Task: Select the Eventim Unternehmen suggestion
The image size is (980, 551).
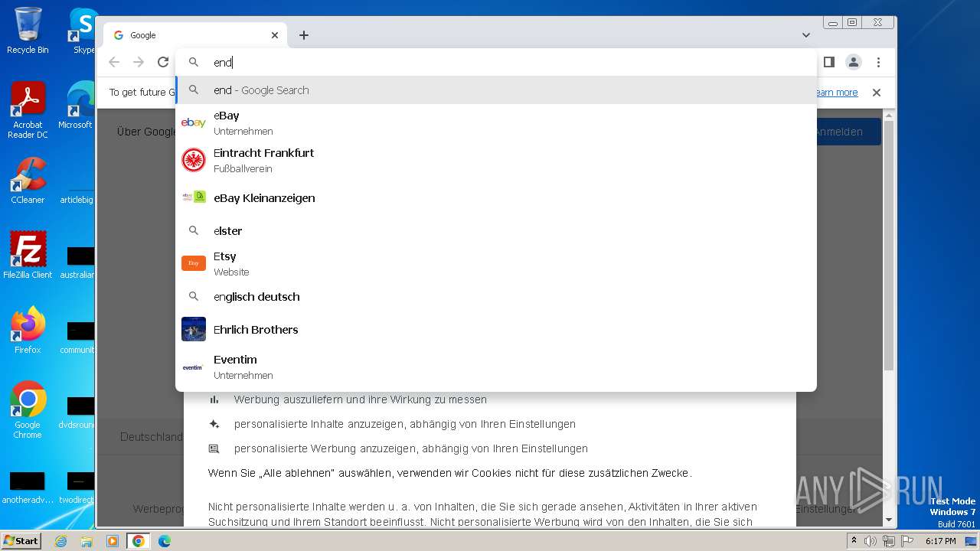Action: pos(496,367)
